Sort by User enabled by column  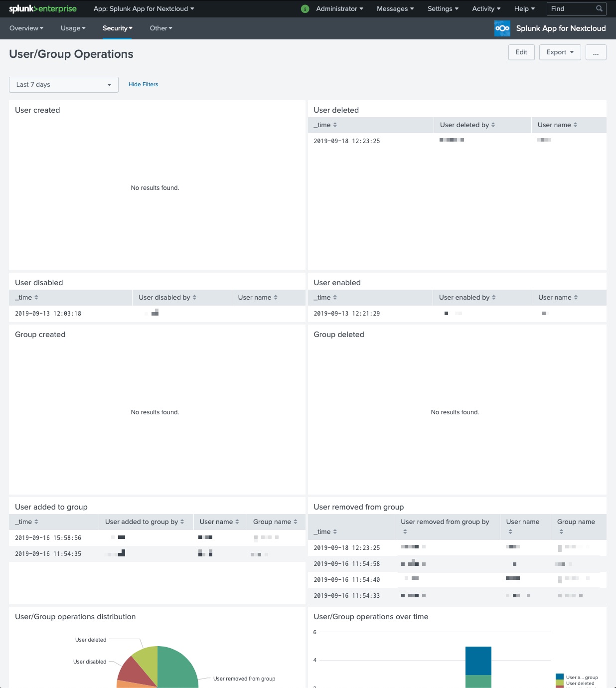467,298
